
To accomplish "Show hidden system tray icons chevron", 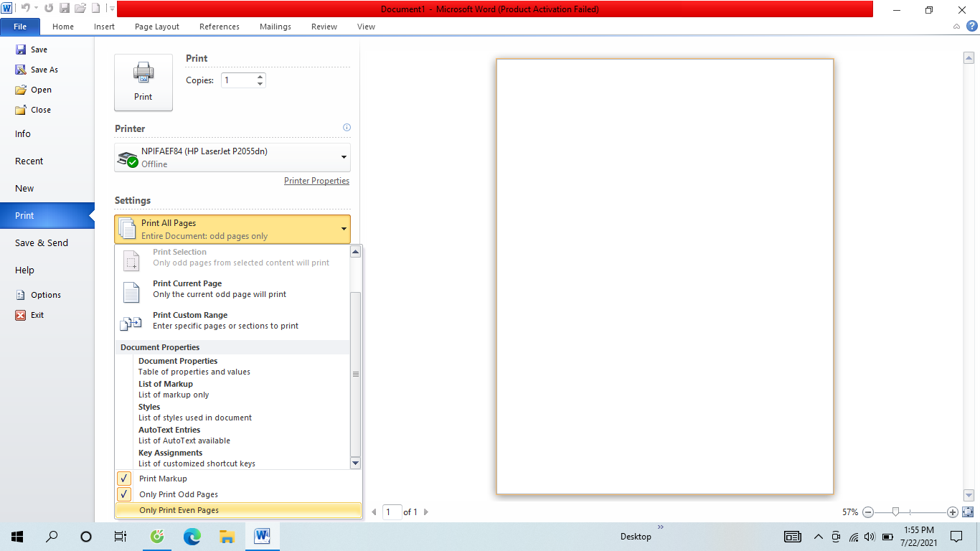I will pos(818,537).
